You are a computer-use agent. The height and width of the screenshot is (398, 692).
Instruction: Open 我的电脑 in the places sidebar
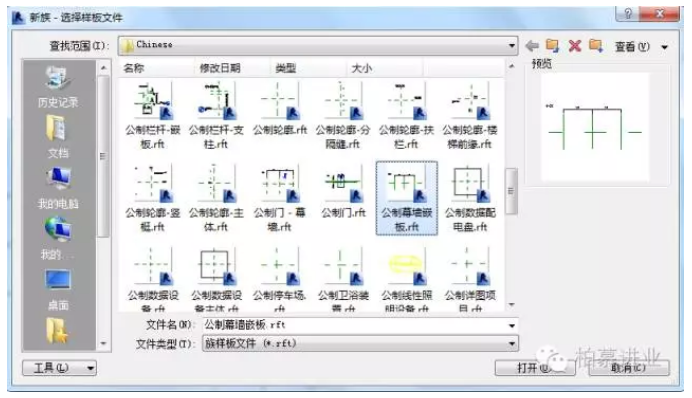click(x=58, y=188)
